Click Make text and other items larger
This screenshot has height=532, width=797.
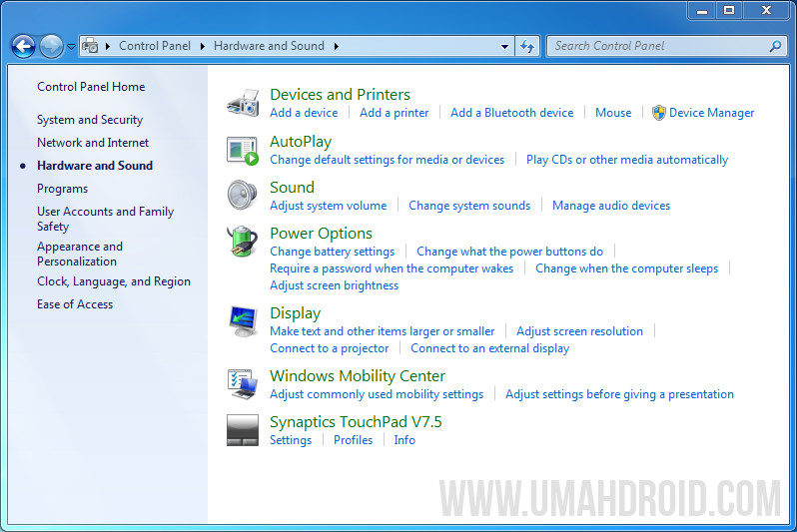click(x=383, y=331)
